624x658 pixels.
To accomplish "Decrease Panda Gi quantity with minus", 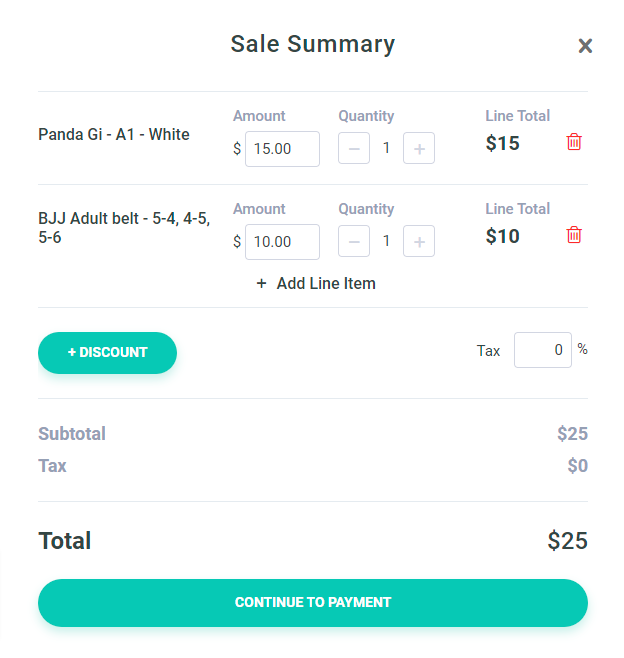I will tap(354, 149).
